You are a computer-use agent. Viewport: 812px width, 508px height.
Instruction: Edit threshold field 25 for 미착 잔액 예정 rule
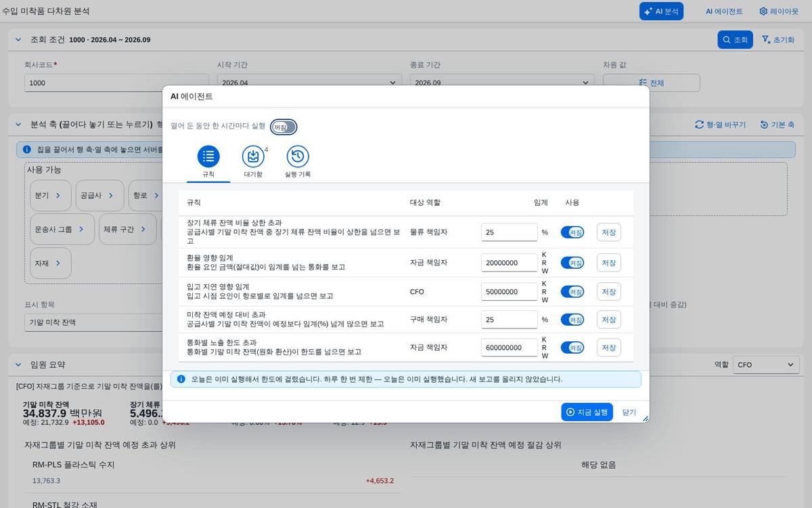click(510, 319)
